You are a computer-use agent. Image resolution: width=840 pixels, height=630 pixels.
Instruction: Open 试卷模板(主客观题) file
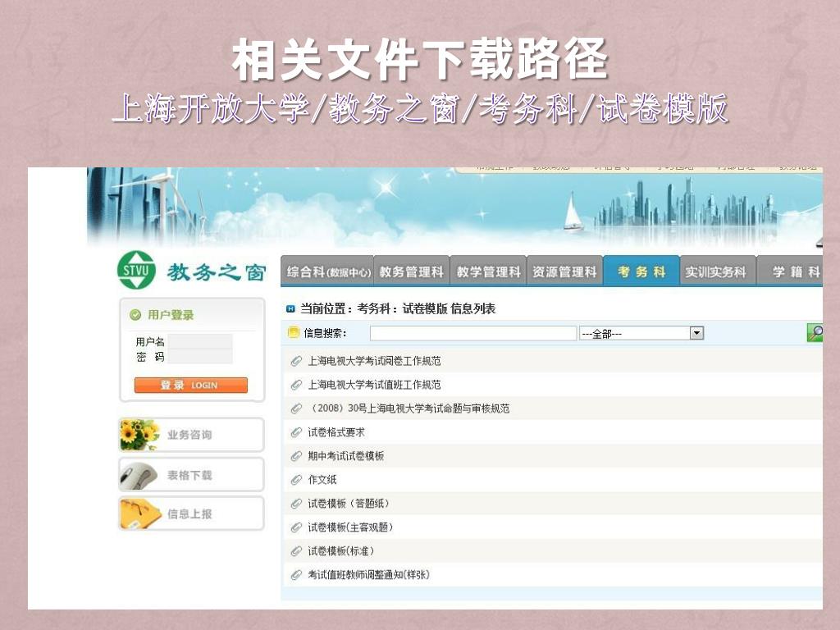350,527
